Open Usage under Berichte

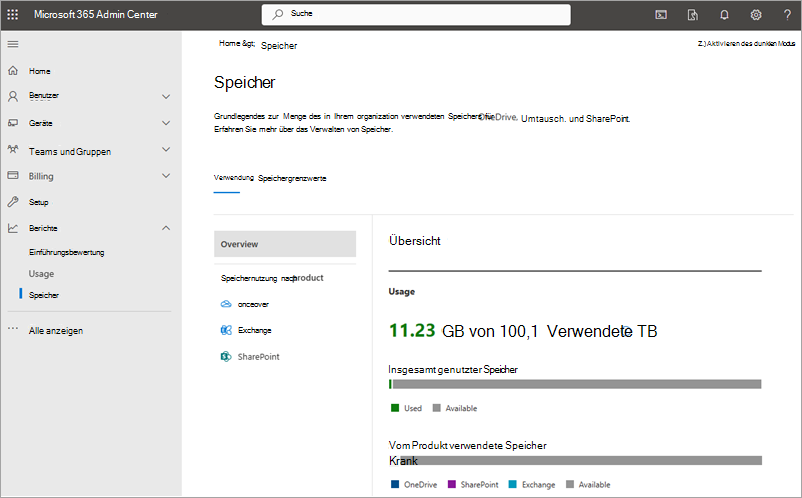(x=41, y=274)
